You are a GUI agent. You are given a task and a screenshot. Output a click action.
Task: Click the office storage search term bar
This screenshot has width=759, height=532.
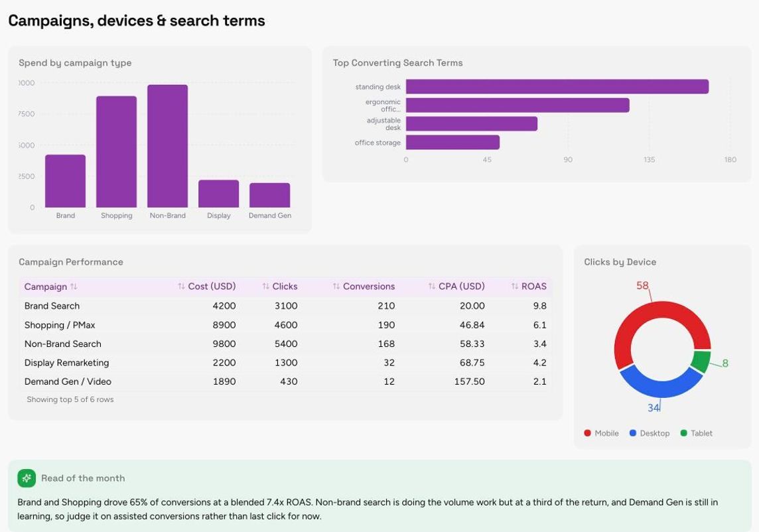[x=452, y=143]
